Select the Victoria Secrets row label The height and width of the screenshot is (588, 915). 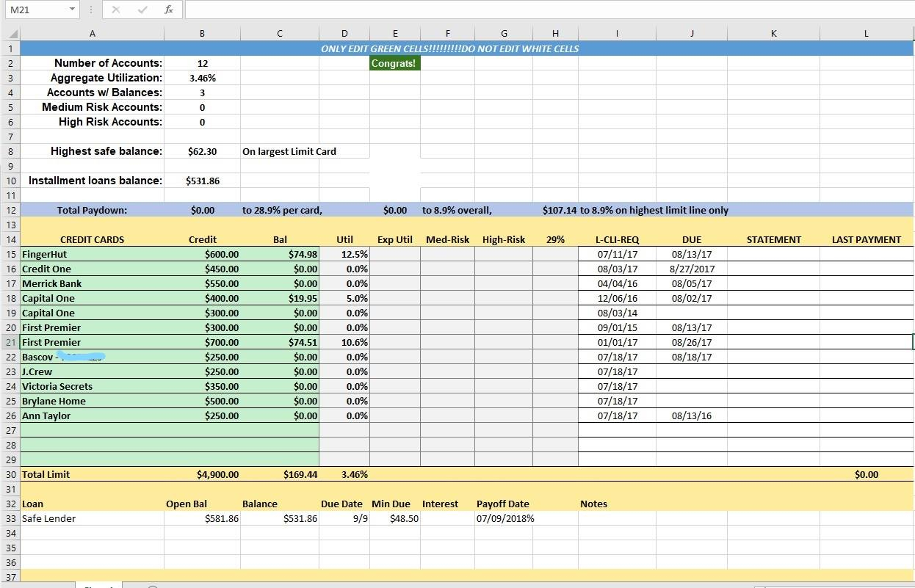pyautogui.click(x=92, y=386)
